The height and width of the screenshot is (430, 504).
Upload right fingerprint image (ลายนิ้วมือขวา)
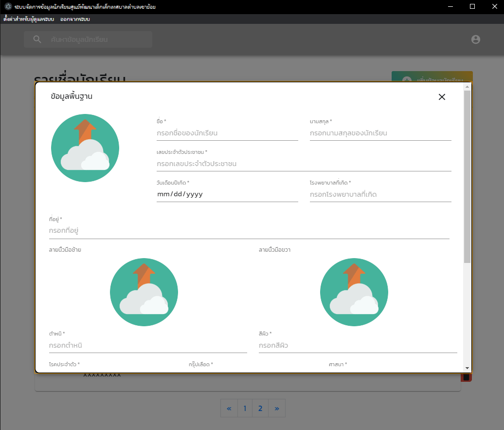pyautogui.click(x=354, y=292)
